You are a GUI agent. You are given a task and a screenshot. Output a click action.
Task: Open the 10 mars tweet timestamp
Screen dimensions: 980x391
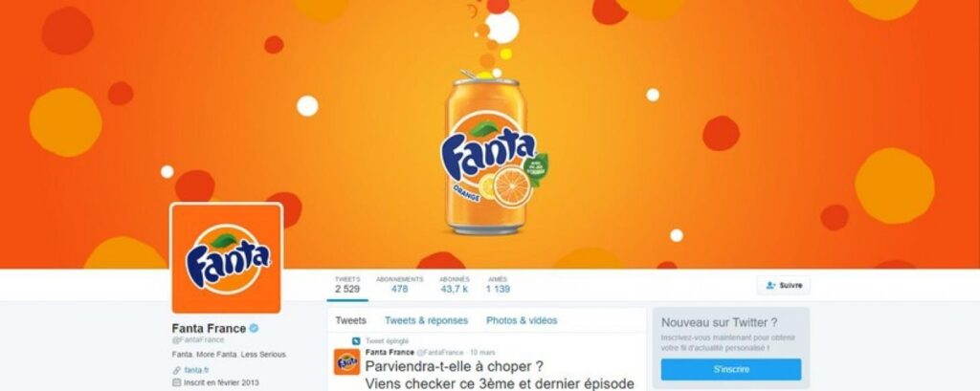pos(482,353)
